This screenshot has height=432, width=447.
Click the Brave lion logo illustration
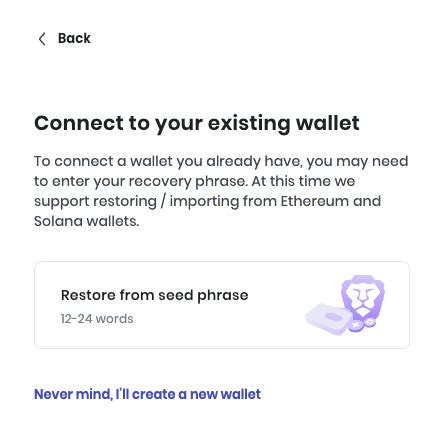pyautogui.click(x=362, y=298)
